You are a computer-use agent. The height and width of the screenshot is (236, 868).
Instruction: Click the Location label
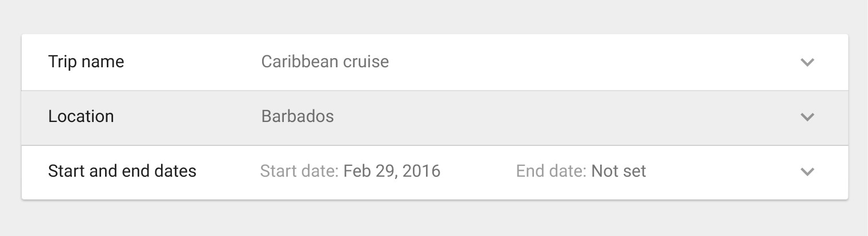tap(81, 116)
